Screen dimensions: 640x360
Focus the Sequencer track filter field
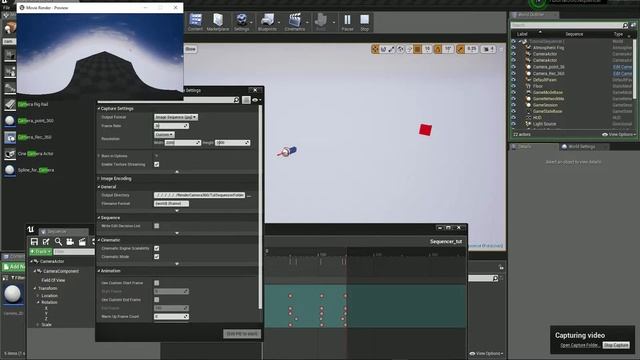pos(74,252)
